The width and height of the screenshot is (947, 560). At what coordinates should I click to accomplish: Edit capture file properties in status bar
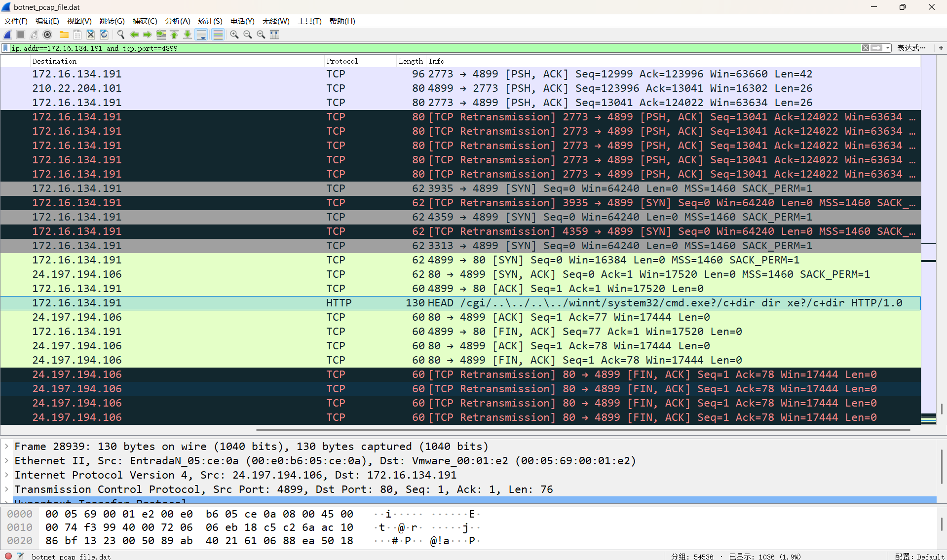click(20, 556)
